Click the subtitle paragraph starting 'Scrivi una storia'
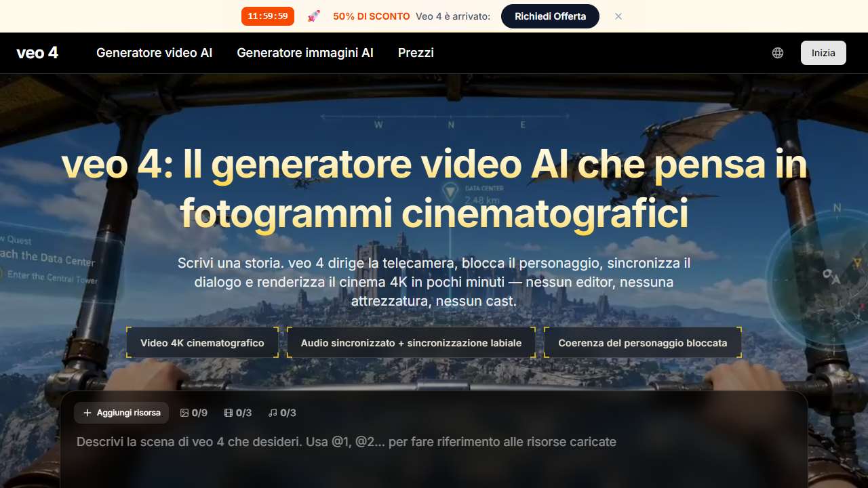The width and height of the screenshot is (868, 488). coord(434,282)
